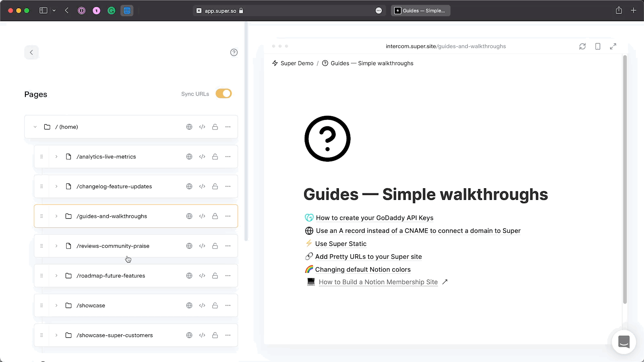Toggle the Sync URLs switch
Screen dimensions: 644x362
223,94
